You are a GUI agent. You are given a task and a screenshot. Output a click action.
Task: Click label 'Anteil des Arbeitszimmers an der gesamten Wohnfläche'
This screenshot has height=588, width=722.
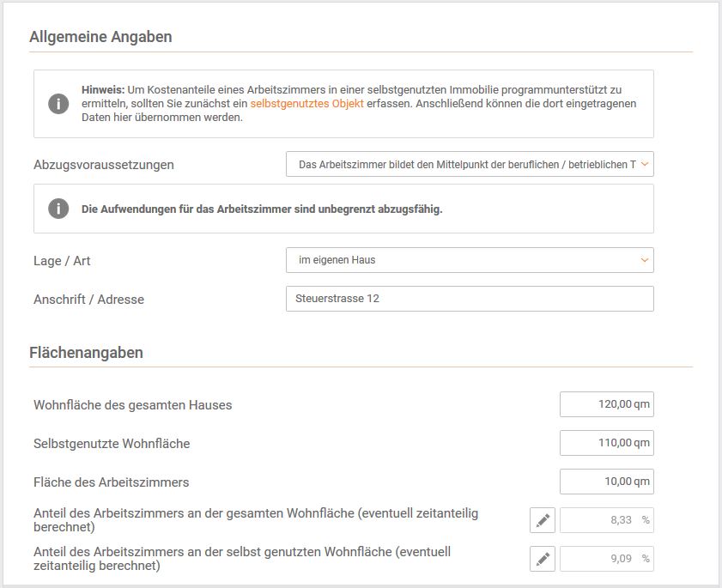tap(256, 520)
